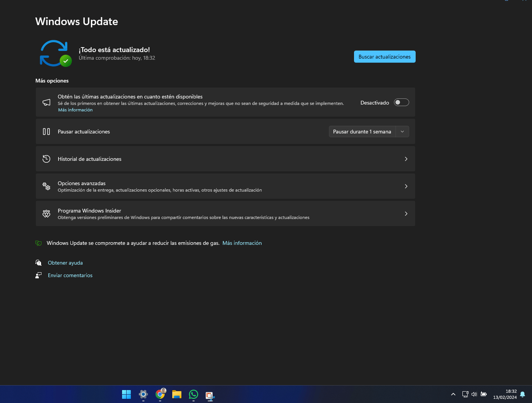
Task: Click the Pausar actualizaciones label
Action: (84, 132)
